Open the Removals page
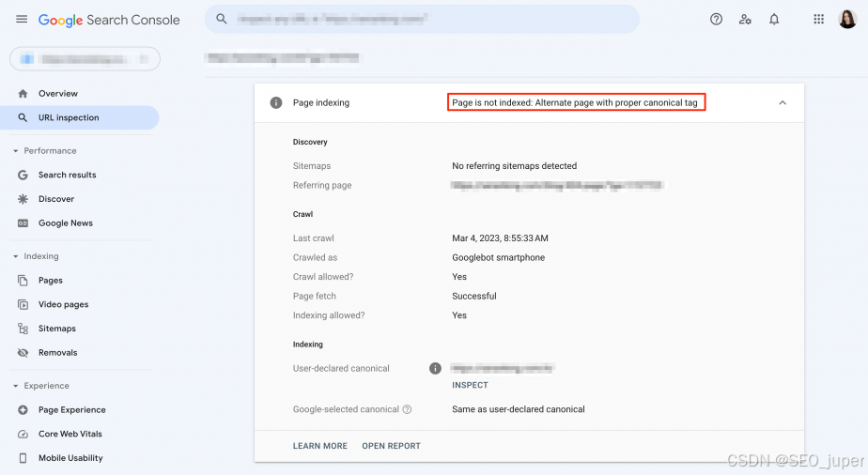868x475 pixels. (57, 353)
